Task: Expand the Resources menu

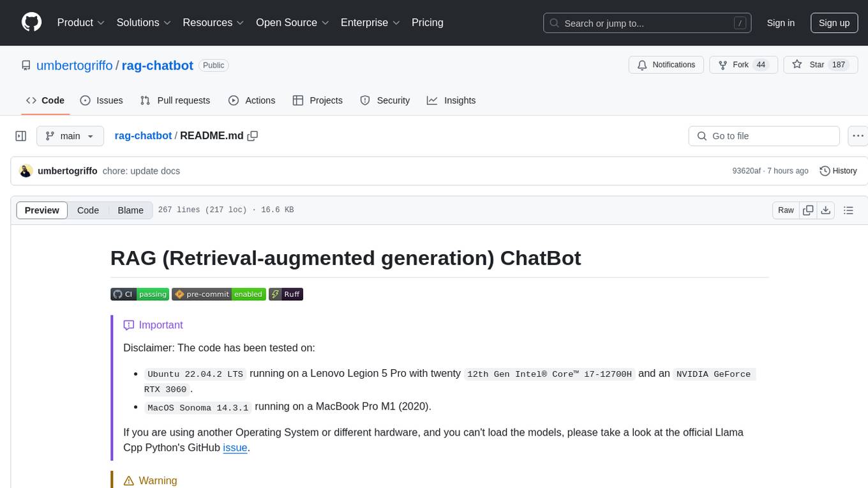Action: click(213, 22)
